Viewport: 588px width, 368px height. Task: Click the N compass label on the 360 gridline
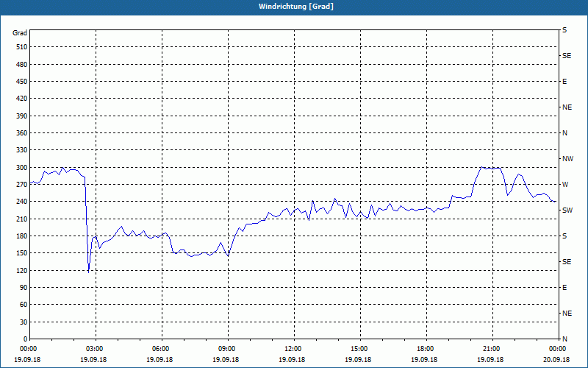coord(564,133)
